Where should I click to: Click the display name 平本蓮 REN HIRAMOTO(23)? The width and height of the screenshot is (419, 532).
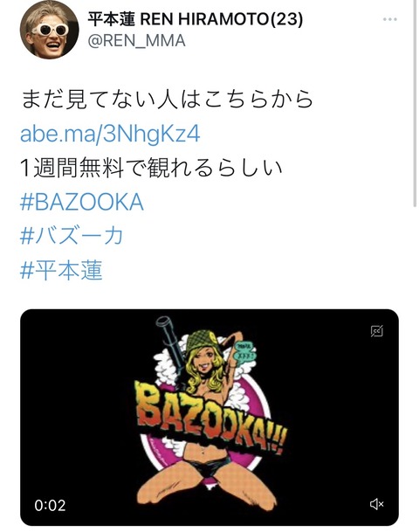(196, 19)
